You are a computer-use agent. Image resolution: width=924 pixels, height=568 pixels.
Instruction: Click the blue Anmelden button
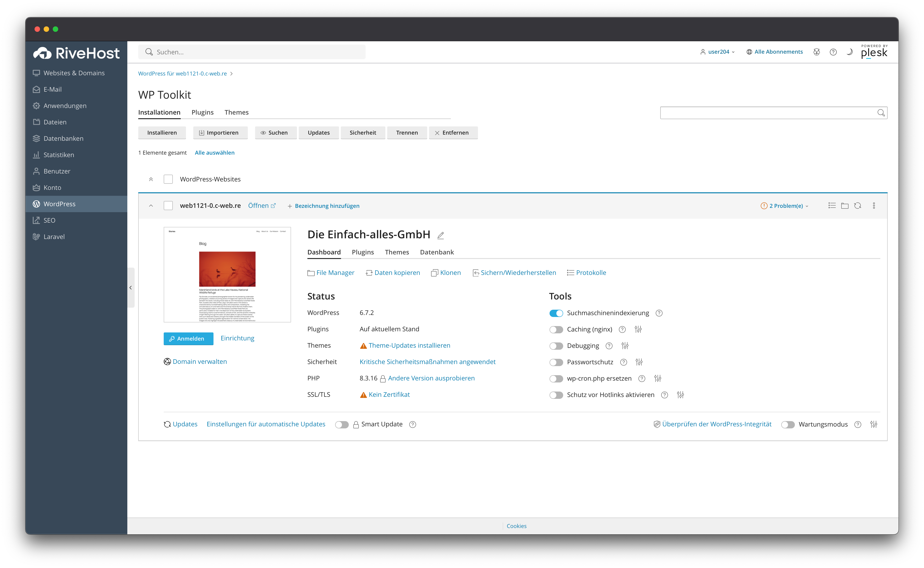click(188, 339)
